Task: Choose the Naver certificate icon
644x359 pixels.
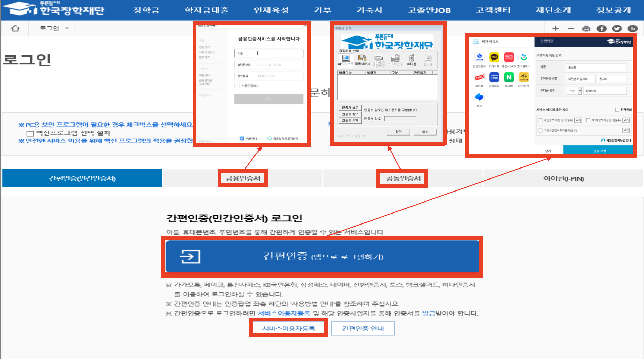Action: pos(509,77)
